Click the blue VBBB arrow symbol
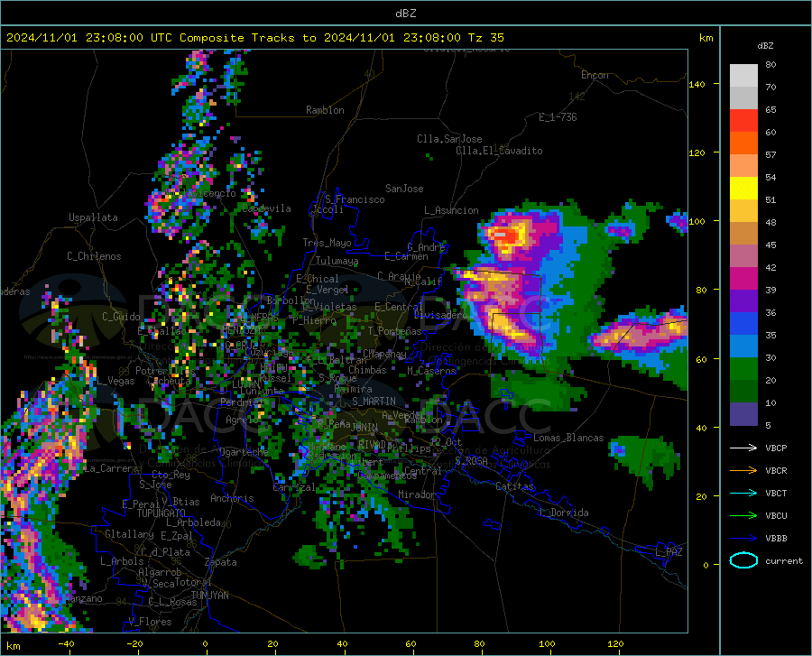Viewport: 812px width, 656px height. (743, 539)
